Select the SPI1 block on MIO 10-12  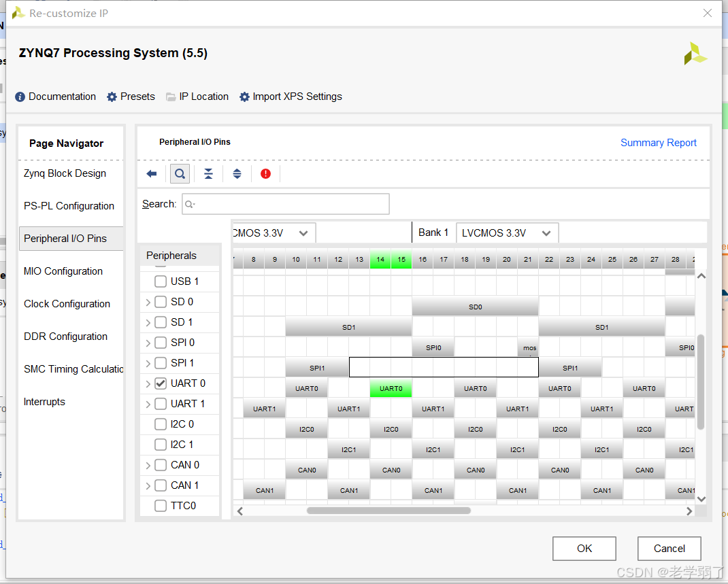(x=317, y=368)
